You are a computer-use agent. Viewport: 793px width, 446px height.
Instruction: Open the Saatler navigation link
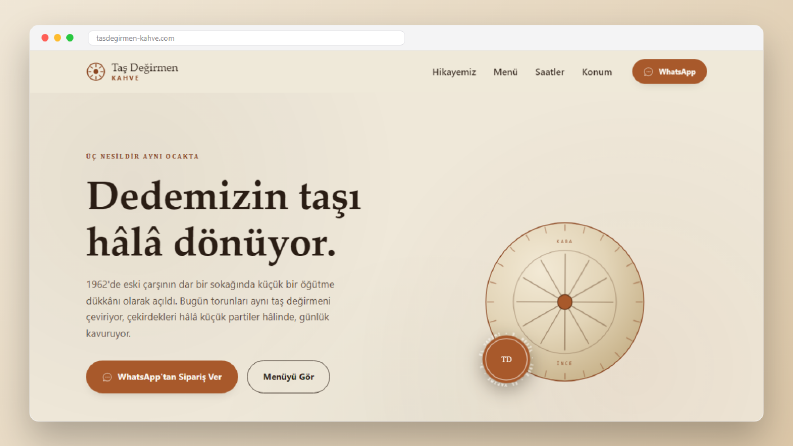click(x=549, y=72)
